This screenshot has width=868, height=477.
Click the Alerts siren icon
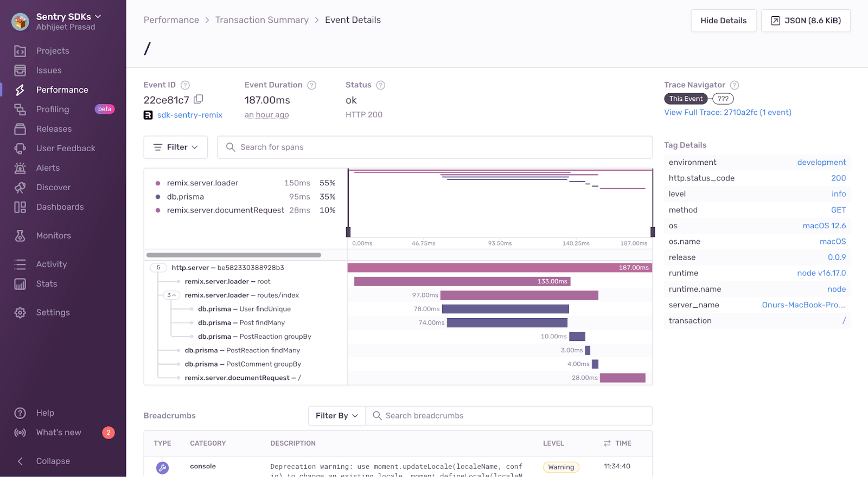(x=20, y=168)
